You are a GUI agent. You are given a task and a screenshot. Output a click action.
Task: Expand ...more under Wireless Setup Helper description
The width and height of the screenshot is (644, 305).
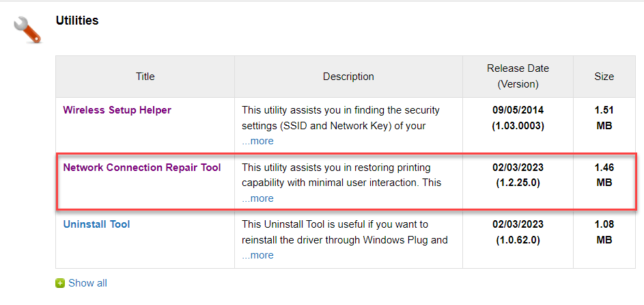coord(257,141)
